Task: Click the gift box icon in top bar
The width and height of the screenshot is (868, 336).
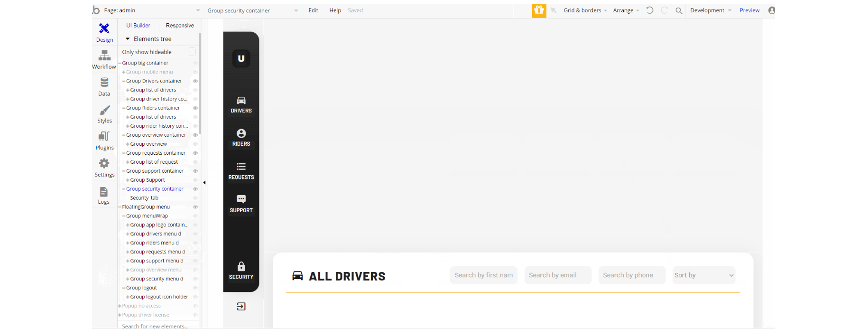Action: point(539,10)
